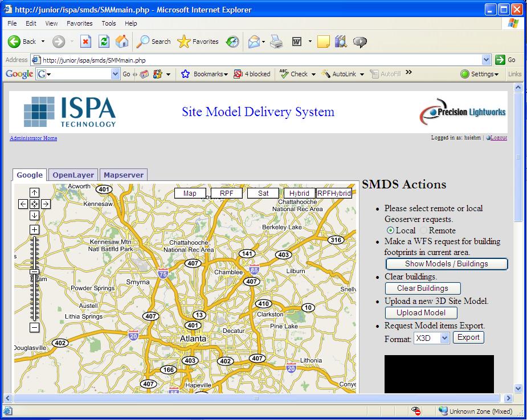527x420 pixels.
Task: Open the History clock icon
Action: [232, 42]
